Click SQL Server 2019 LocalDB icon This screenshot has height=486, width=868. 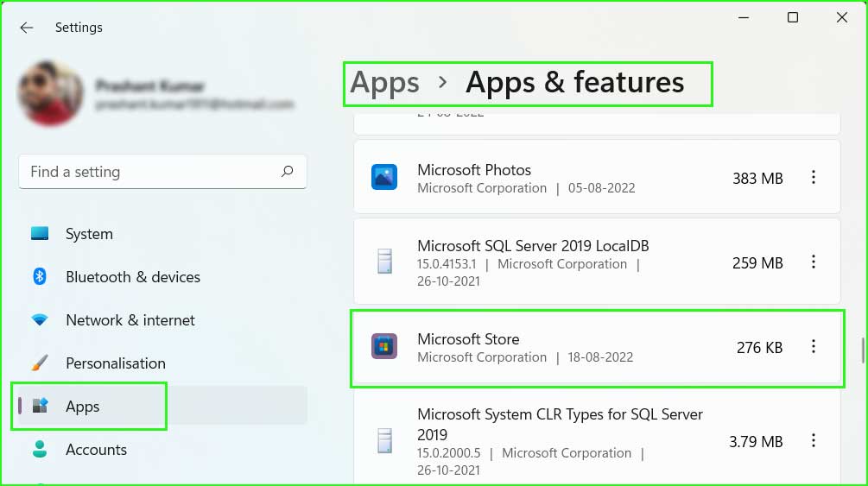click(x=384, y=262)
